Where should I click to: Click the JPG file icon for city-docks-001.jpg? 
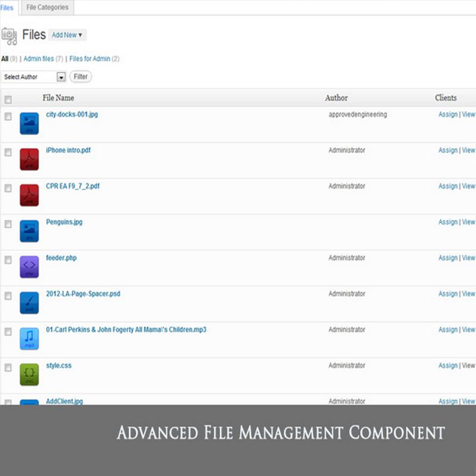[29, 123]
